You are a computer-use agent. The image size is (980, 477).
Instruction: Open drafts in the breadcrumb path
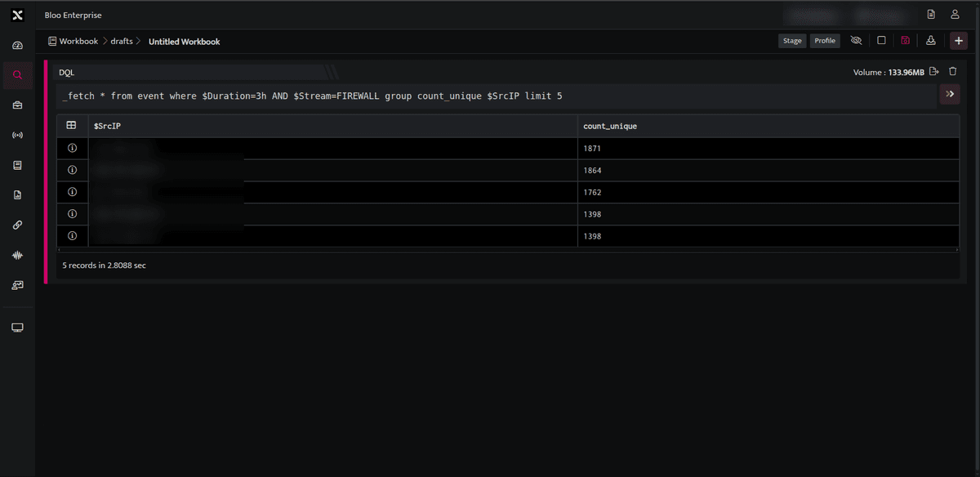point(122,41)
